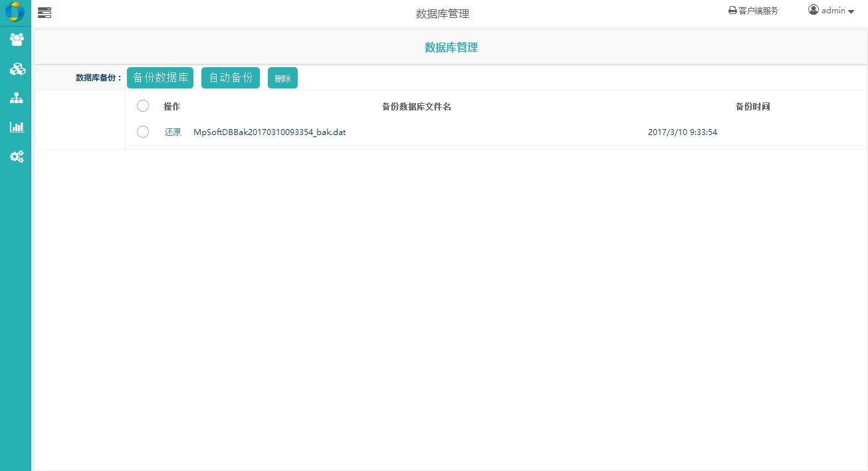Click the 还原 restore link
Viewport: 868px width, 471px height.
(173, 132)
